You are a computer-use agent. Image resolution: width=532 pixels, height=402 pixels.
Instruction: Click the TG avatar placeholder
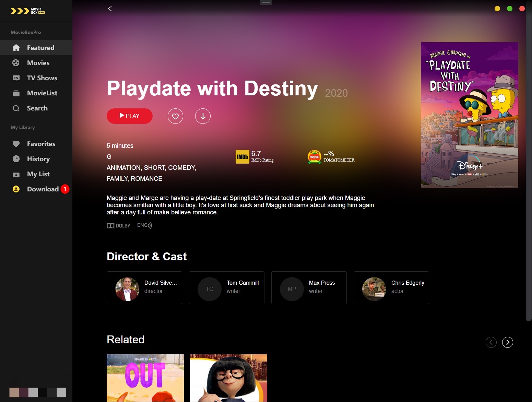tap(210, 289)
